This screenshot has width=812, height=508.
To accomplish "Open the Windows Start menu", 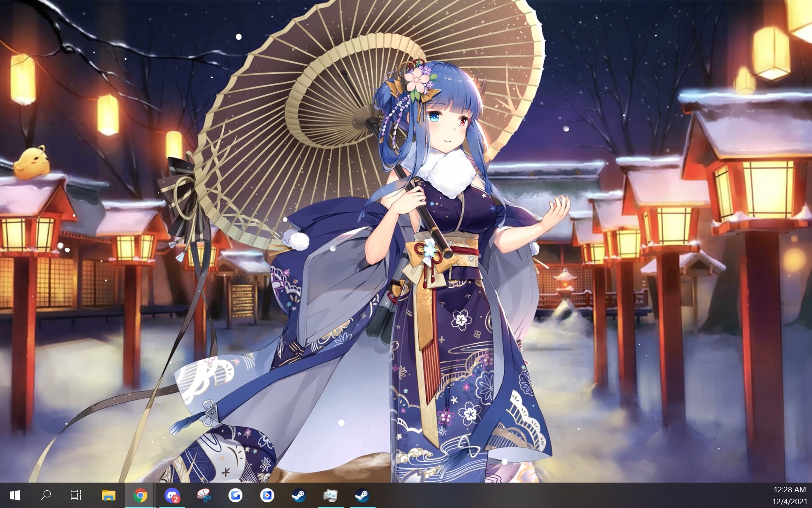I will 15,495.
